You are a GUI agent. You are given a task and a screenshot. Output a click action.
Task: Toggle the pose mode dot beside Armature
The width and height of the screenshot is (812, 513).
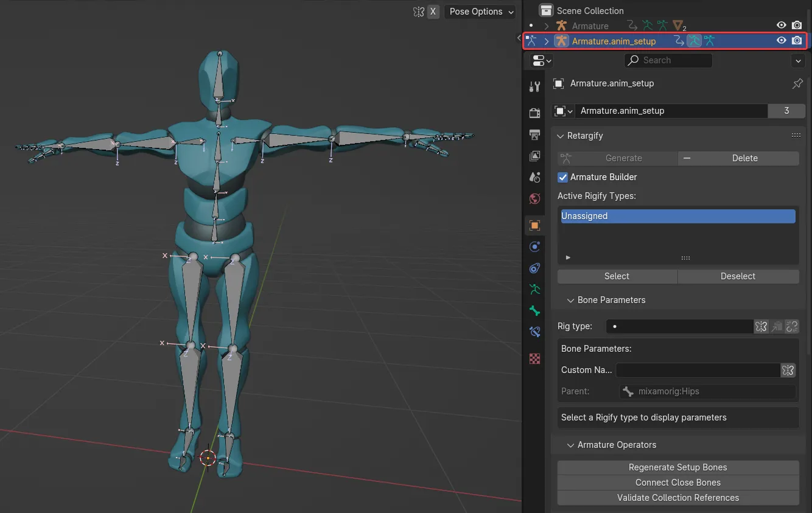[x=531, y=26]
